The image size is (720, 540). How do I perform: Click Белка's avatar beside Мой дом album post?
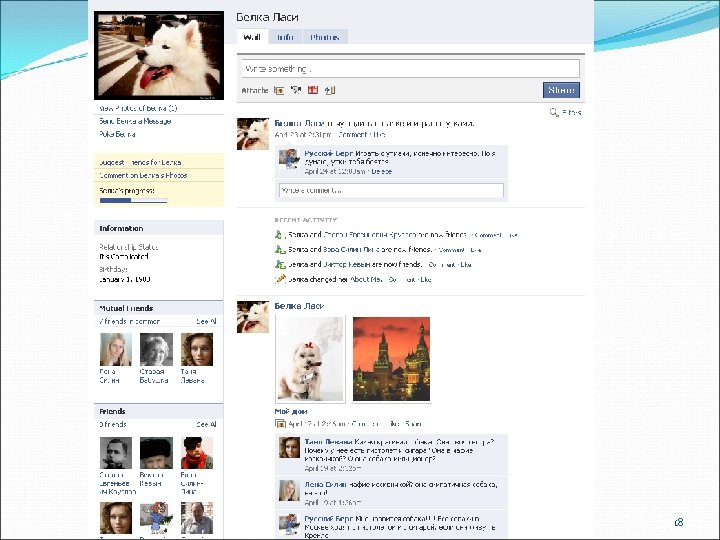pos(253,317)
